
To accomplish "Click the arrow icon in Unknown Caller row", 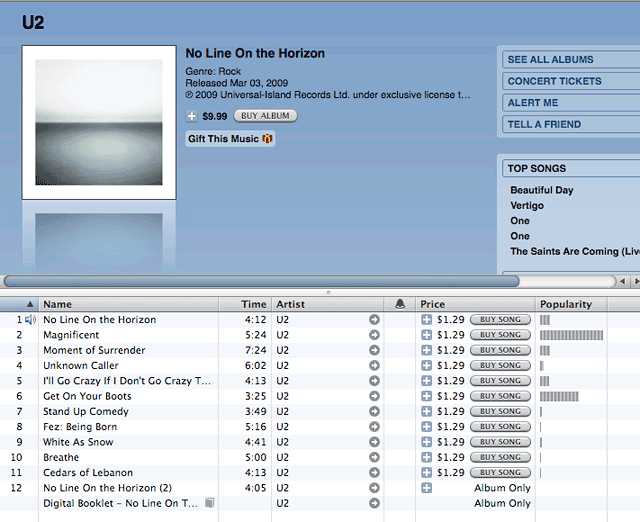I will click(374, 366).
